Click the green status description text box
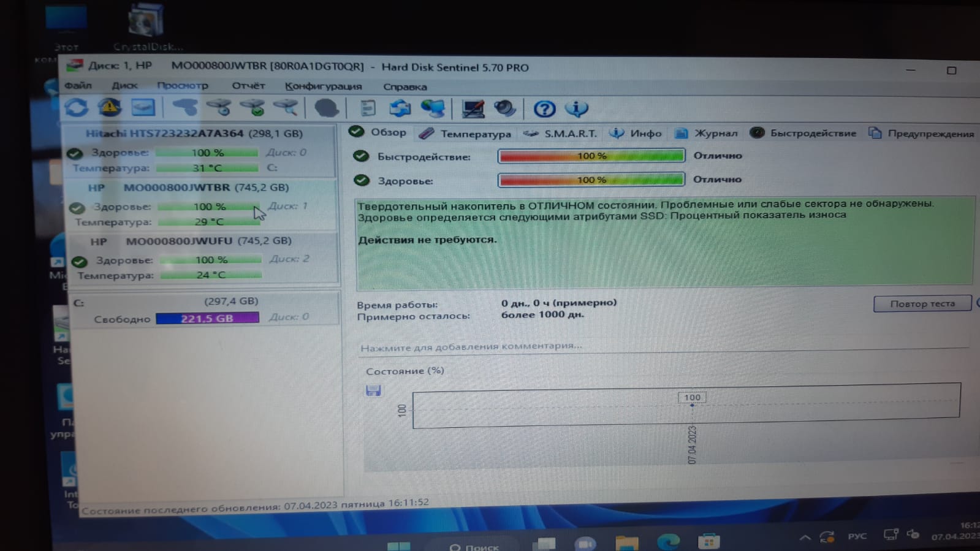The image size is (980, 551). click(x=664, y=243)
